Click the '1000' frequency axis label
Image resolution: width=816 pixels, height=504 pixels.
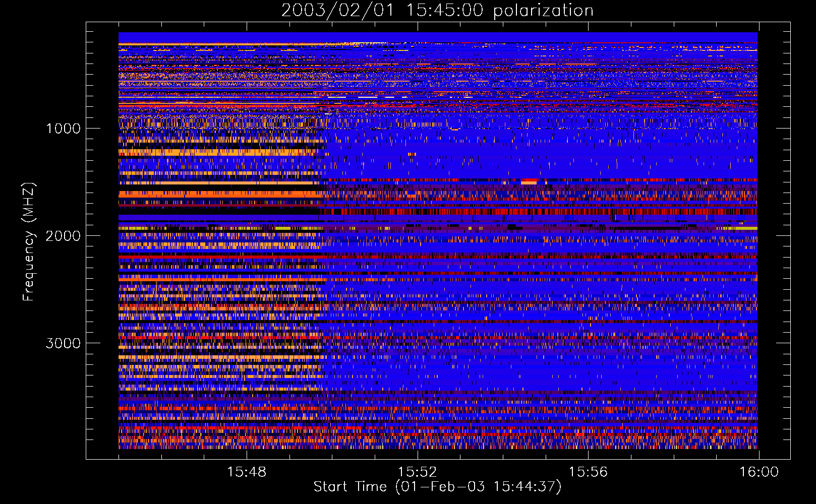click(63, 129)
